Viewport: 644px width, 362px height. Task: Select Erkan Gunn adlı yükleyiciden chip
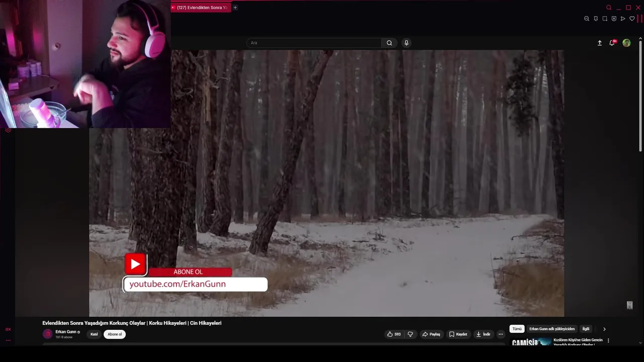(552, 329)
